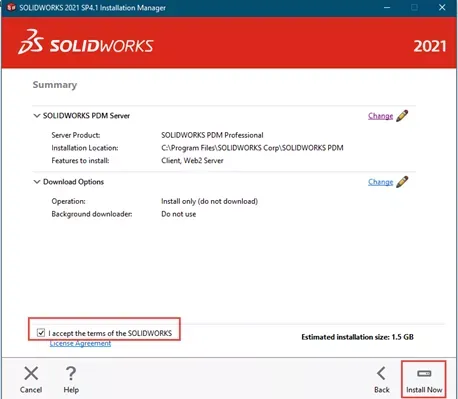Click the 'Background downloader:' label
The height and width of the screenshot is (399, 458).
click(x=92, y=214)
